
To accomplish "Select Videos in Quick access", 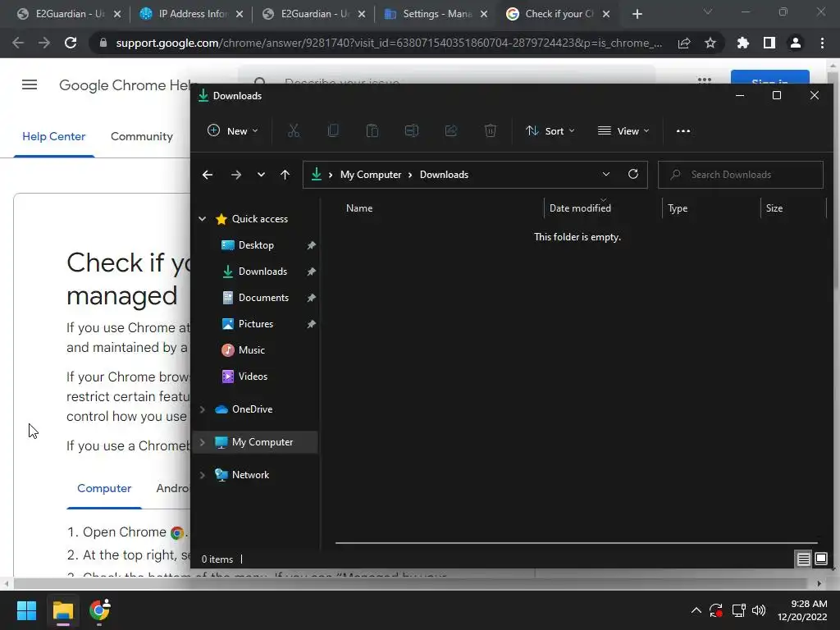I will click(x=253, y=376).
